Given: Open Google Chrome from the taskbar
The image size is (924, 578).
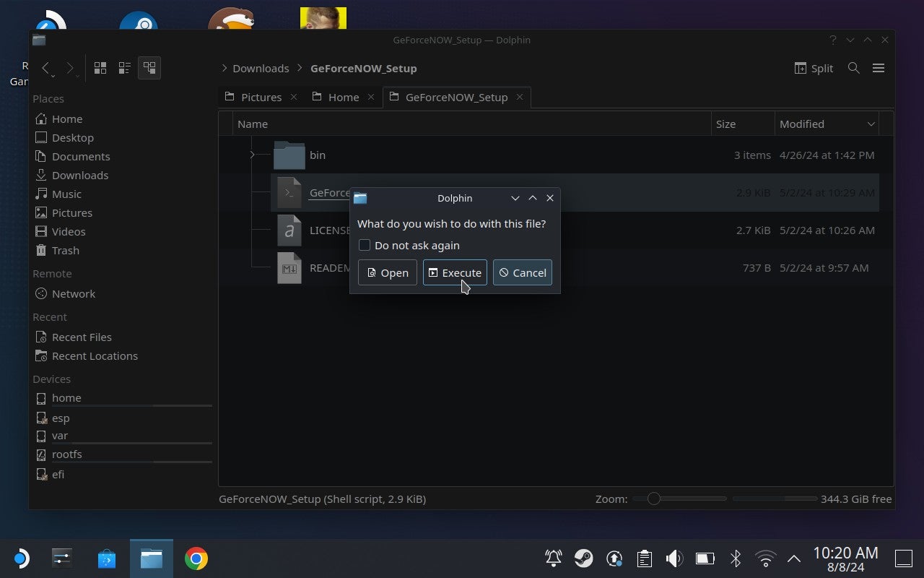Looking at the screenshot, I should coord(196,558).
